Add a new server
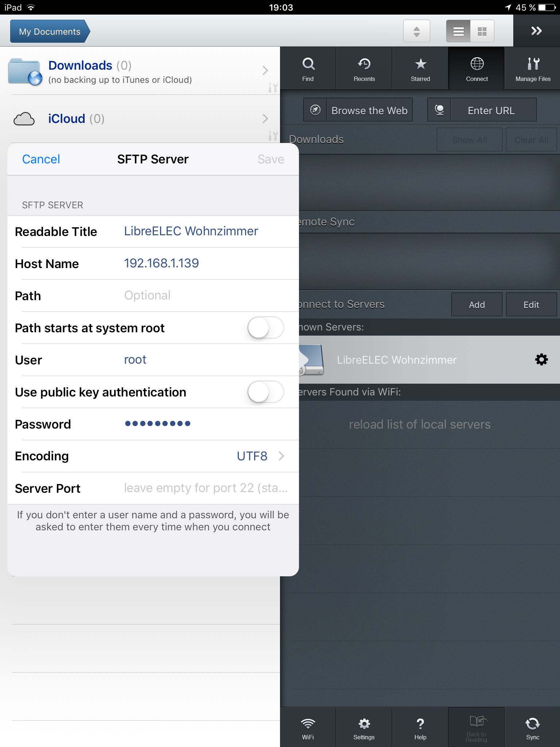The image size is (560, 747). (x=477, y=305)
